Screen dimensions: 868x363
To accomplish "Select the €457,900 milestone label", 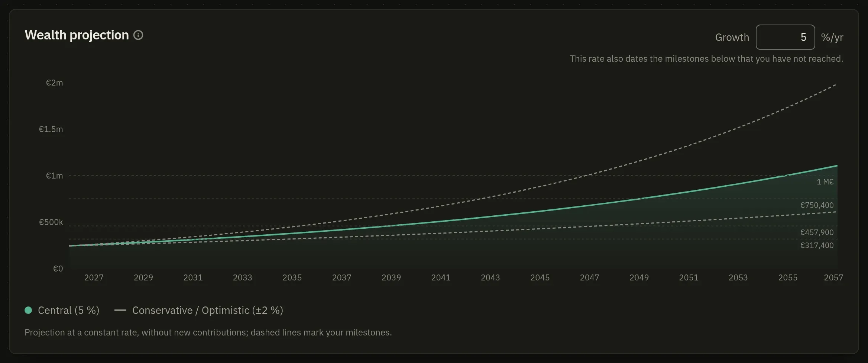I will tap(817, 232).
